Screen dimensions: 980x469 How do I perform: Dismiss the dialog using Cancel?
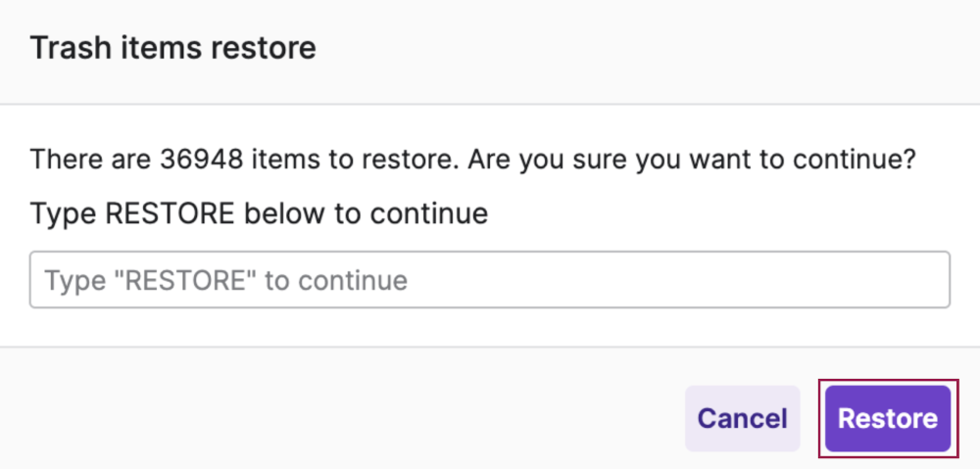[x=742, y=419]
